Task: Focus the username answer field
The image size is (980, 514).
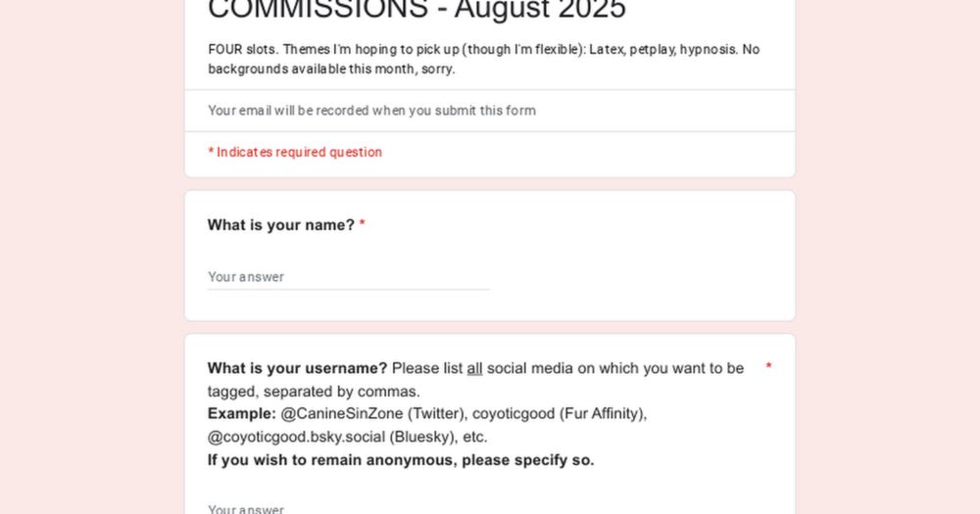Action: click(x=348, y=508)
